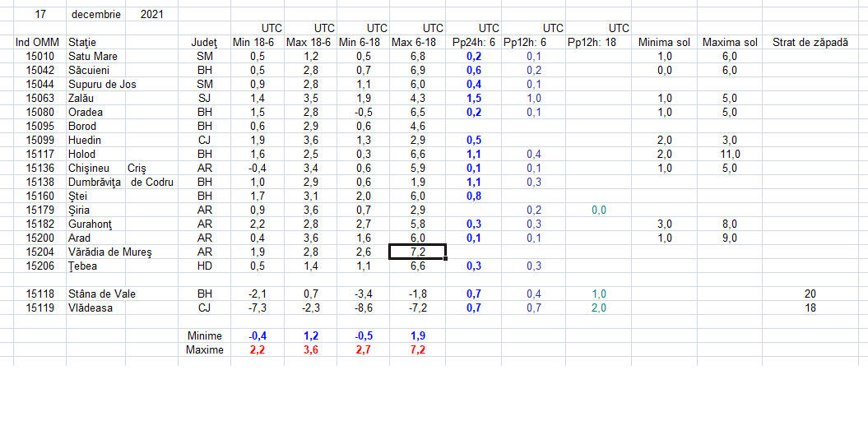Screen dimensions: 868x444
Task: Select Vlădeasa's Min 6-18 value '-8,6'
Action: point(363,308)
